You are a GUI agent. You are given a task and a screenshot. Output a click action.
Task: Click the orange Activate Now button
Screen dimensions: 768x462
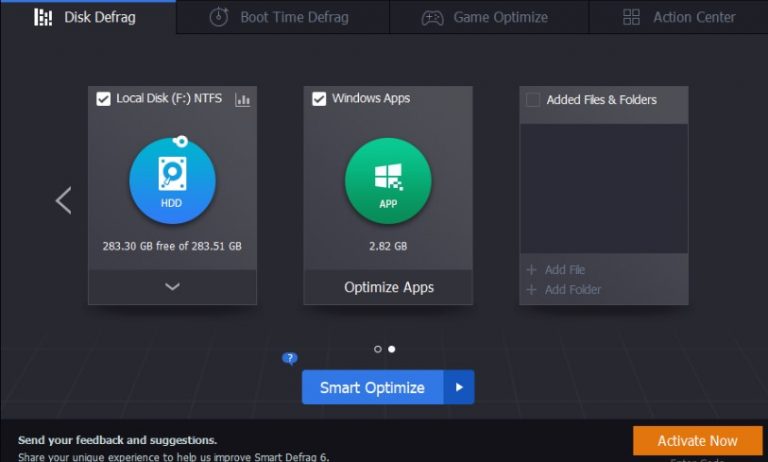pyautogui.click(x=697, y=441)
